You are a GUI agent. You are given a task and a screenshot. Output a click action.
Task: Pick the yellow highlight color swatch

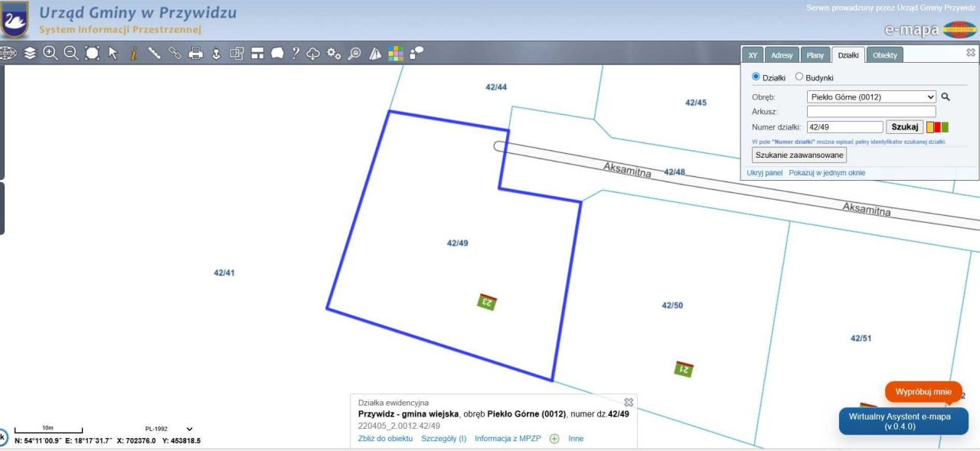click(930, 127)
